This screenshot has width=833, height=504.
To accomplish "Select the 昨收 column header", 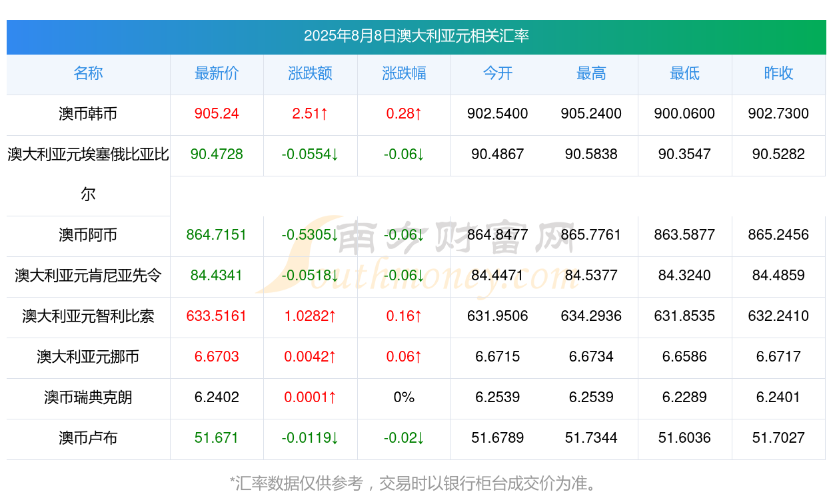I will [x=778, y=73].
